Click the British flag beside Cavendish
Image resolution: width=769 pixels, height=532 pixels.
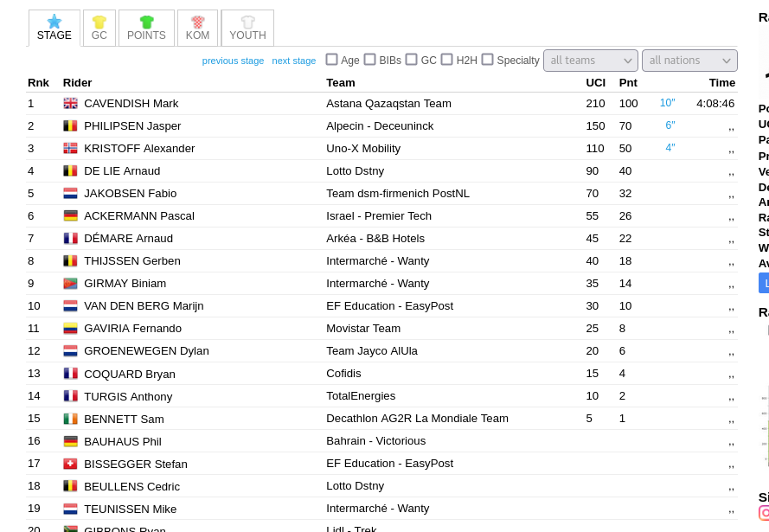point(71,104)
